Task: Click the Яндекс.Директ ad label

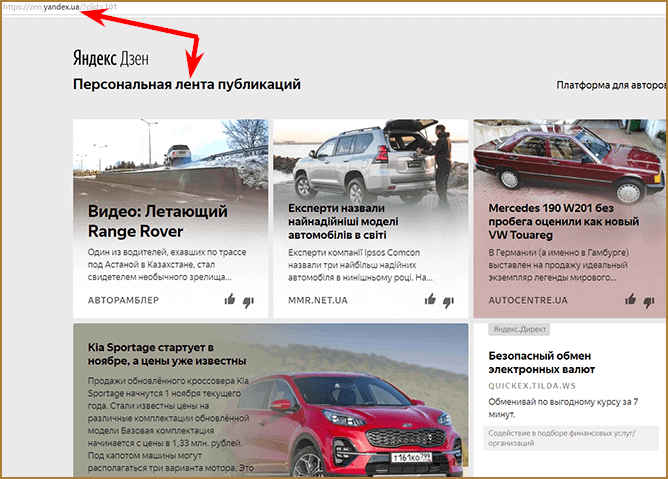Action: coord(519,329)
